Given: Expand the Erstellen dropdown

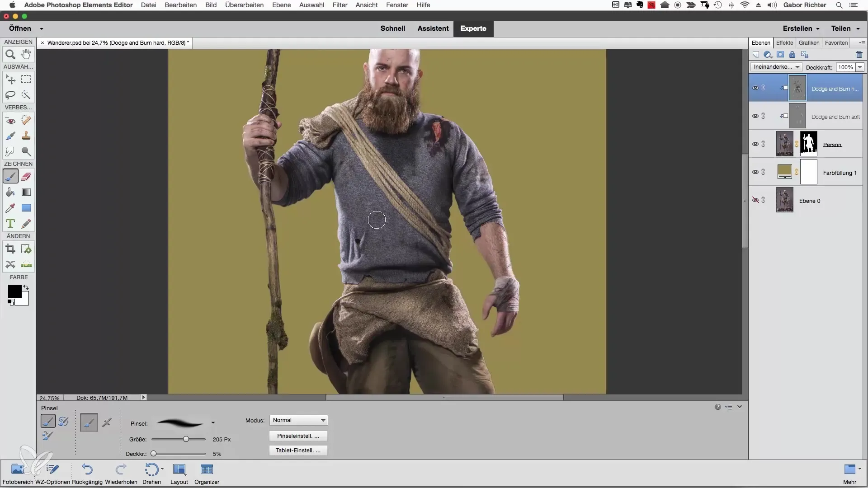Looking at the screenshot, I should (x=801, y=28).
